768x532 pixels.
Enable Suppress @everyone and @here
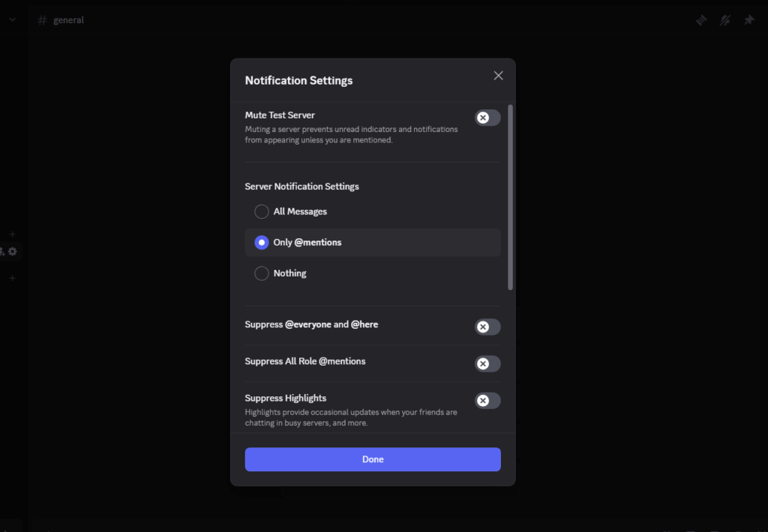point(487,327)
